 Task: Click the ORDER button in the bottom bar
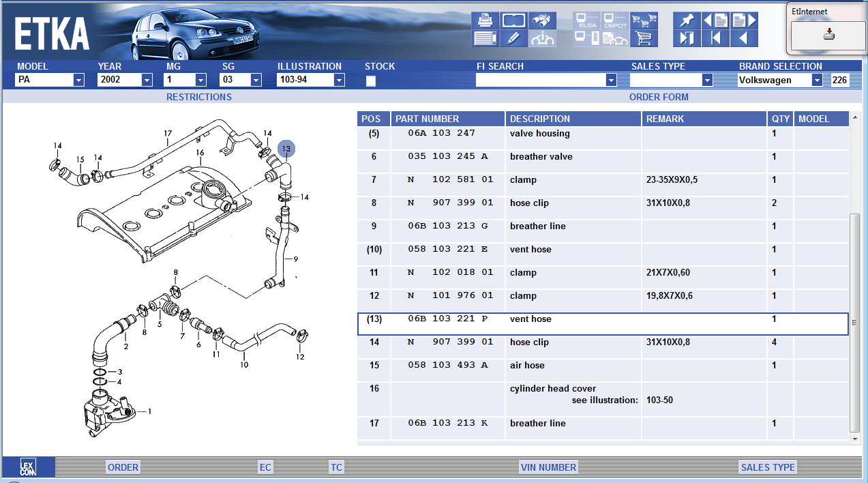(123, 467)
